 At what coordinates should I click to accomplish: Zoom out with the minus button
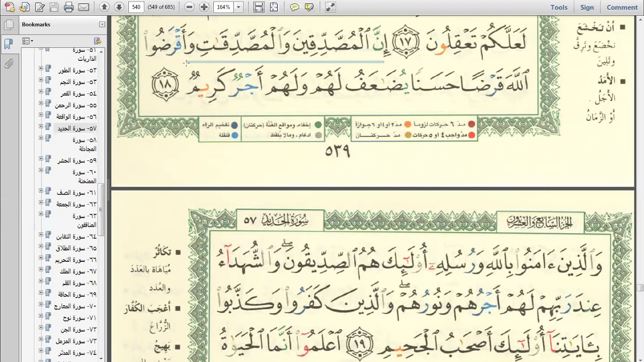coord(189,7)
